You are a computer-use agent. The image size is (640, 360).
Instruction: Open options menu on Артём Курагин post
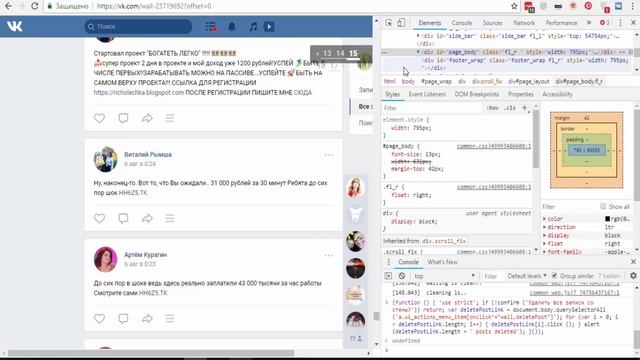point(329,255)
